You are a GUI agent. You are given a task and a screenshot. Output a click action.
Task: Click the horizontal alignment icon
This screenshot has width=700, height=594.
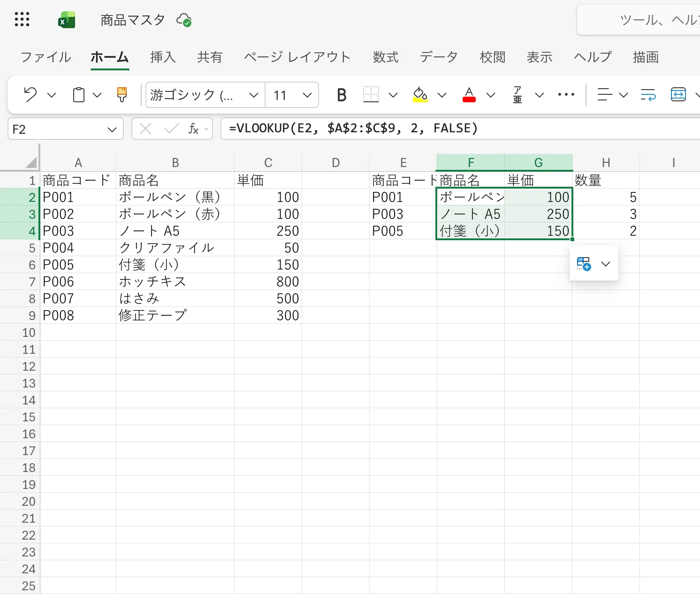[605, 95]
